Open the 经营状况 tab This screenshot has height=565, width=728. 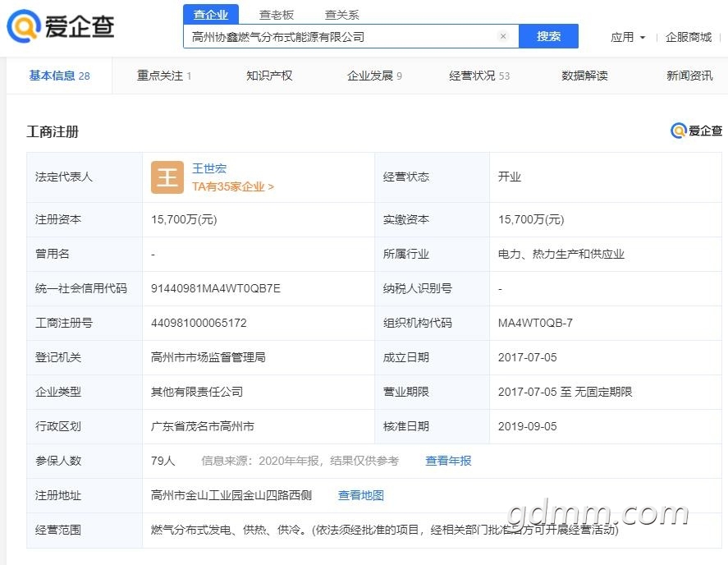(x=479, y=76)
